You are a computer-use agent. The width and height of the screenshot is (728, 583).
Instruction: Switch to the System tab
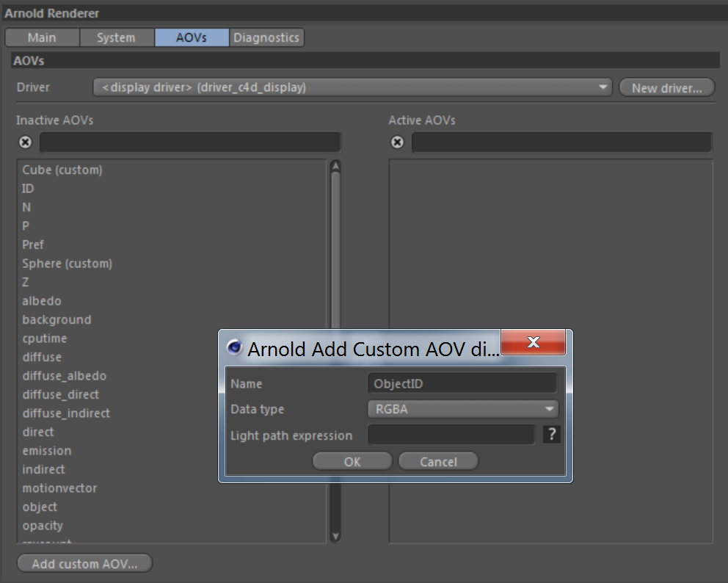tap(117, 37)
